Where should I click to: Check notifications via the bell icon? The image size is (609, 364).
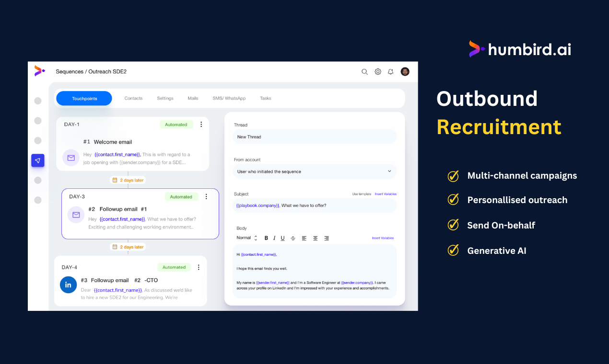390,71
